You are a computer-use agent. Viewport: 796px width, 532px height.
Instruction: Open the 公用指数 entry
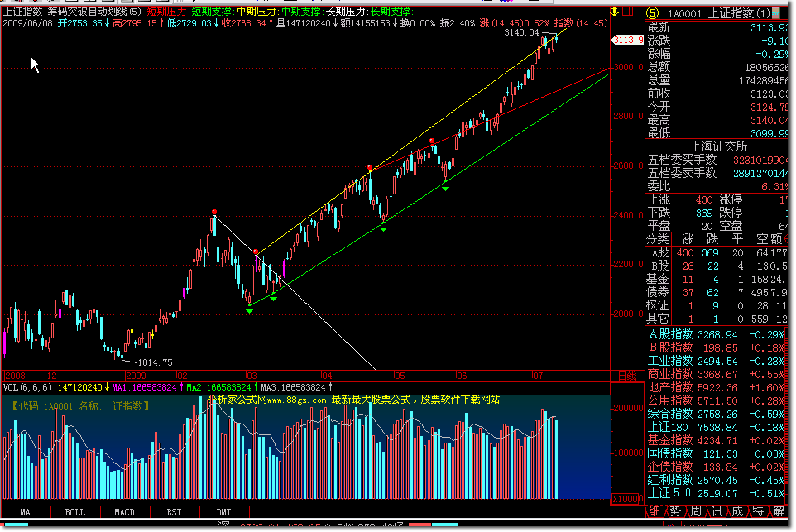click(x=717, y=400)
